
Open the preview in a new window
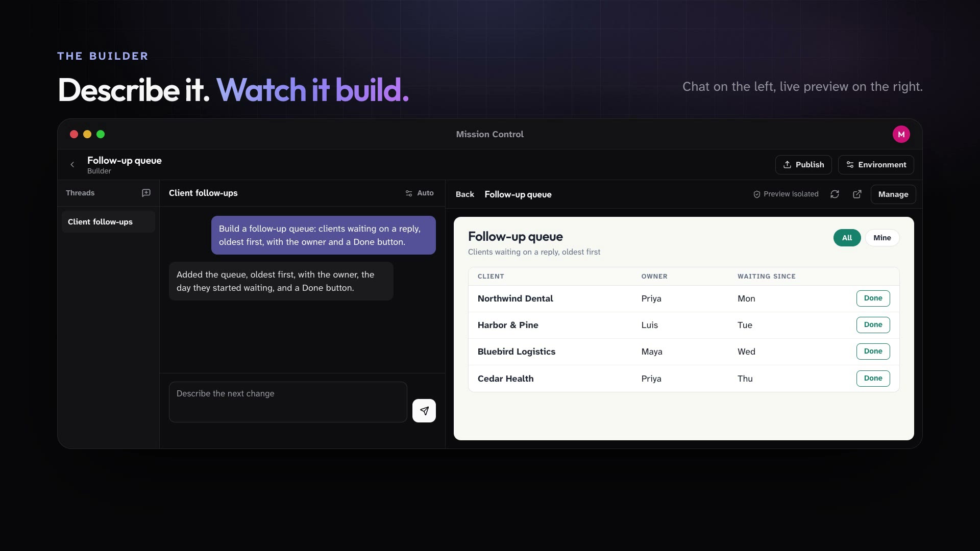pyautogui.click(x=857, y=194)
